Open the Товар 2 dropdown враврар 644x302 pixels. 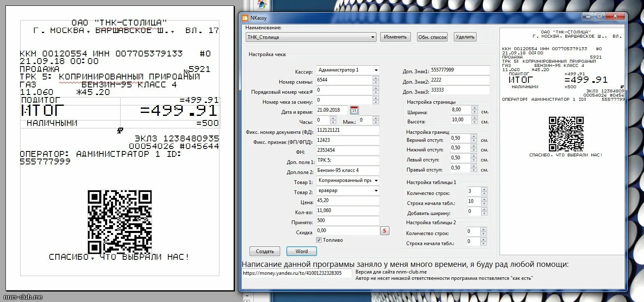[x=348, y=191]
